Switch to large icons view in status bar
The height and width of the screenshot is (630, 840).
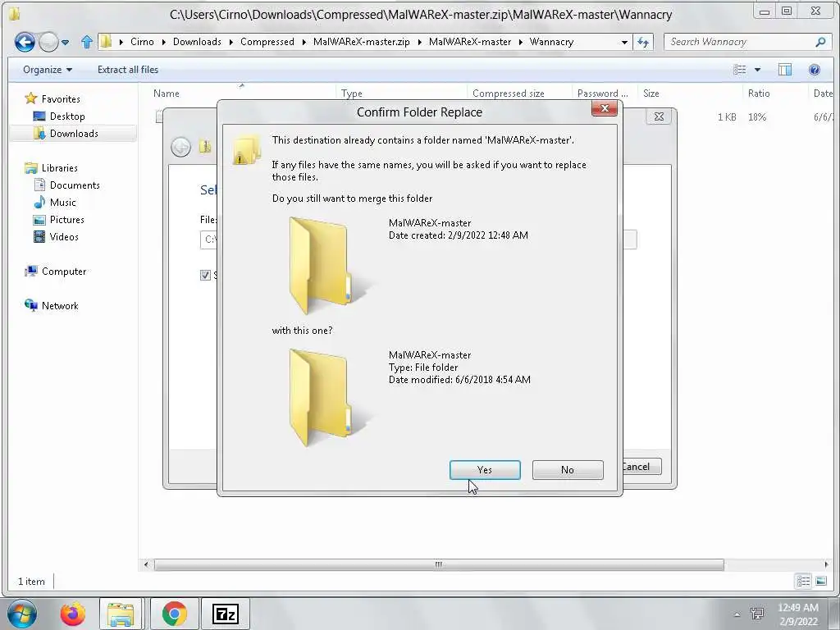click(820, 582)
